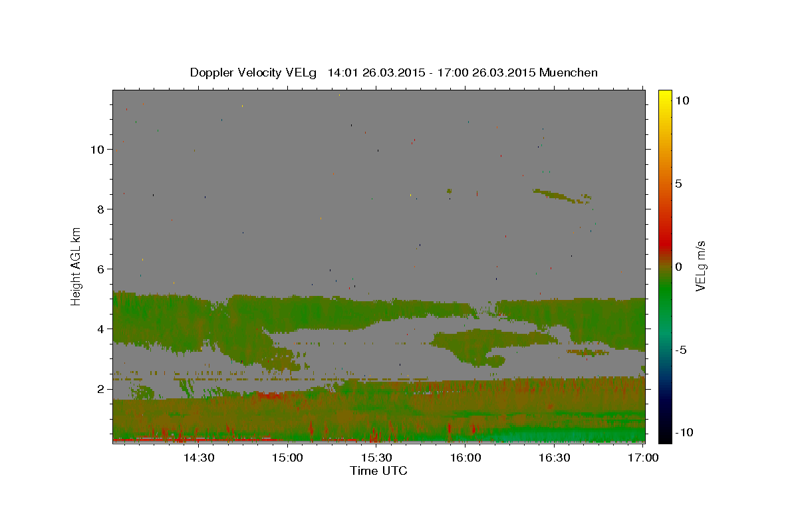The image size is (798, 532).
Task: Click the height tick label 4
Action: (102, 329)
